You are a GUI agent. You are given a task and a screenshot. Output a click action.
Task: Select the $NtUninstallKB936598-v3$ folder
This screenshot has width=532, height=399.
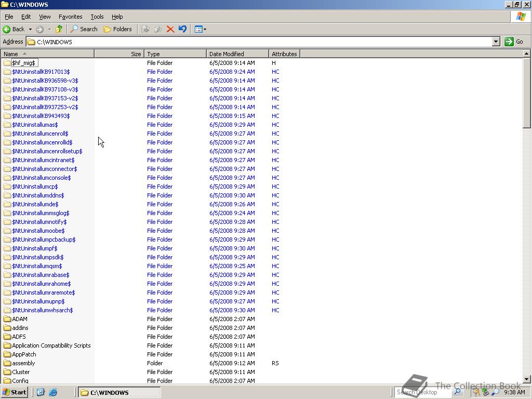(x=45, y=81)
